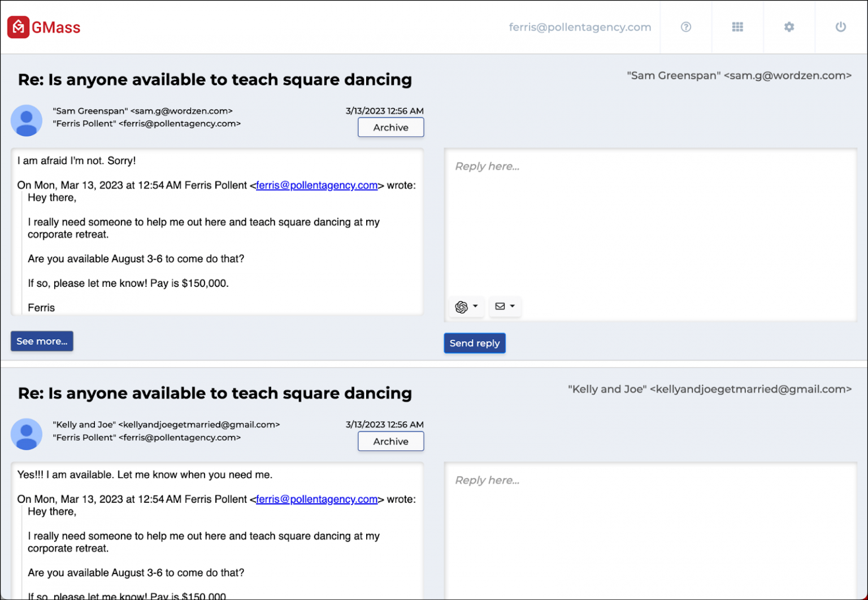This screenshot has width=868, height=600.
Task: Open the GMass settings gear icon
Action: (x=789, y=27)
